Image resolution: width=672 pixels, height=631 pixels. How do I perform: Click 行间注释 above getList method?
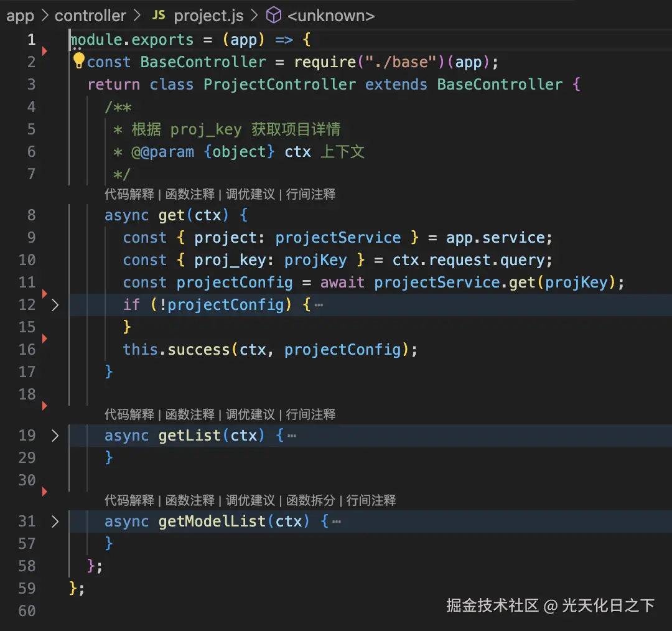[x=310, y=414]
